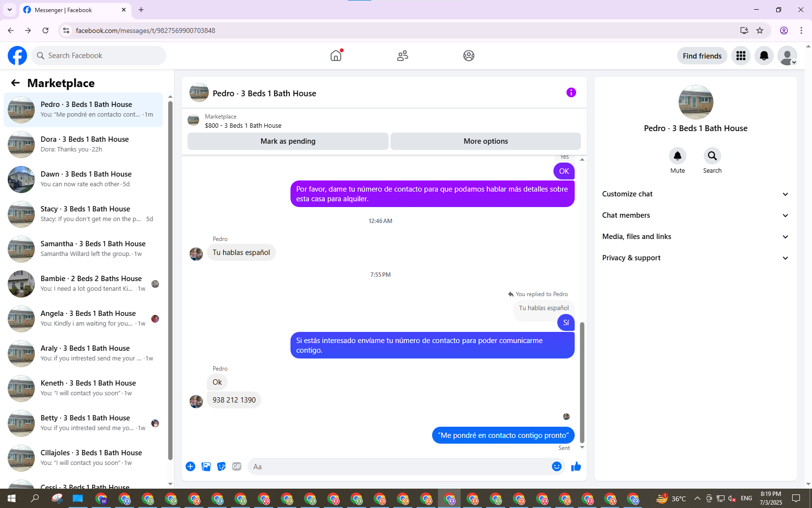Go to the Home feed icon
The height and width of the screenshot is (508, 812).
point(336,56)
